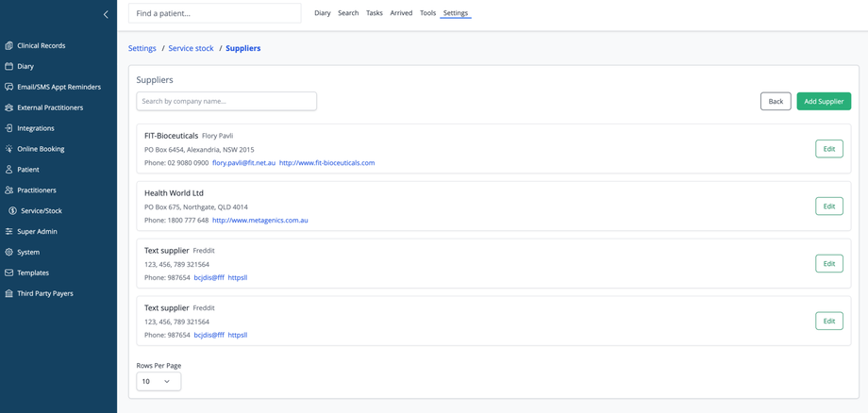
Task: Click the External Practitioners icon
Action: click(x=9, y=107)
